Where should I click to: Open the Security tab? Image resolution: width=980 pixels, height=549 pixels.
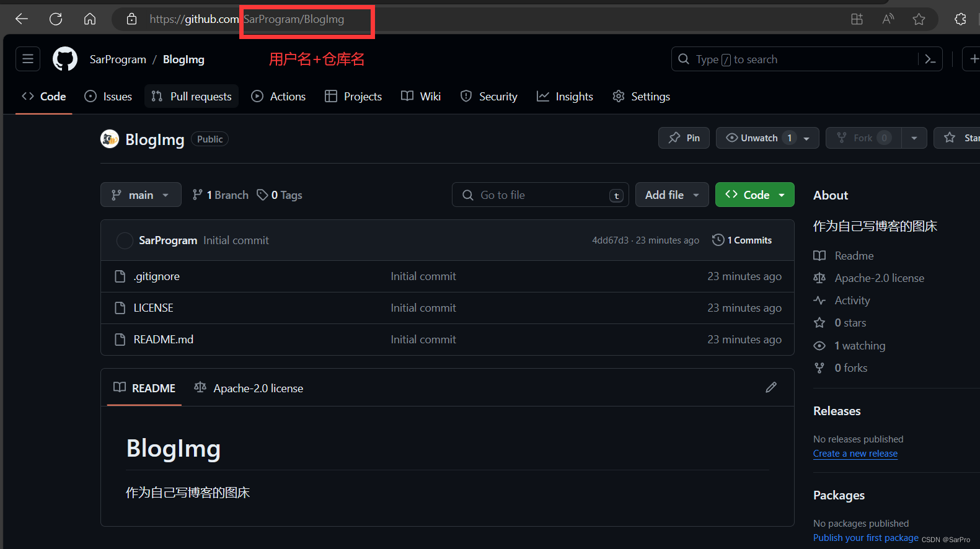point(489,96)
